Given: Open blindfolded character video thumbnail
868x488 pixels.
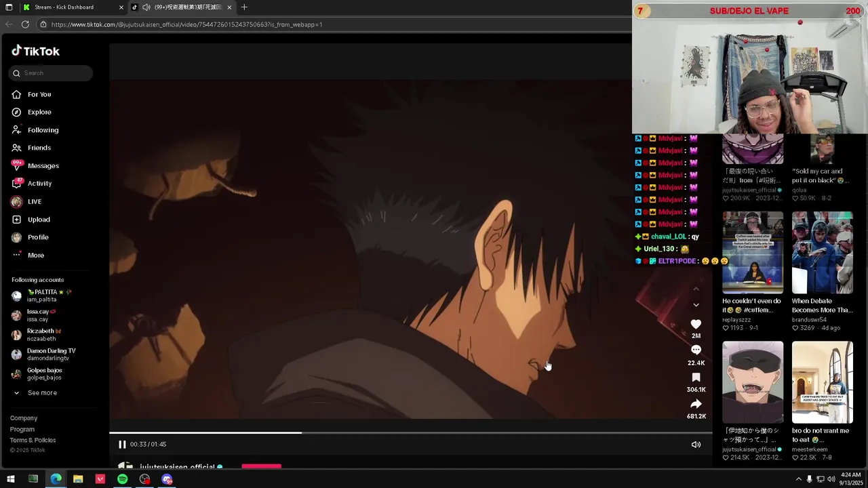Looking at the screenshot, I should point(753,382).
